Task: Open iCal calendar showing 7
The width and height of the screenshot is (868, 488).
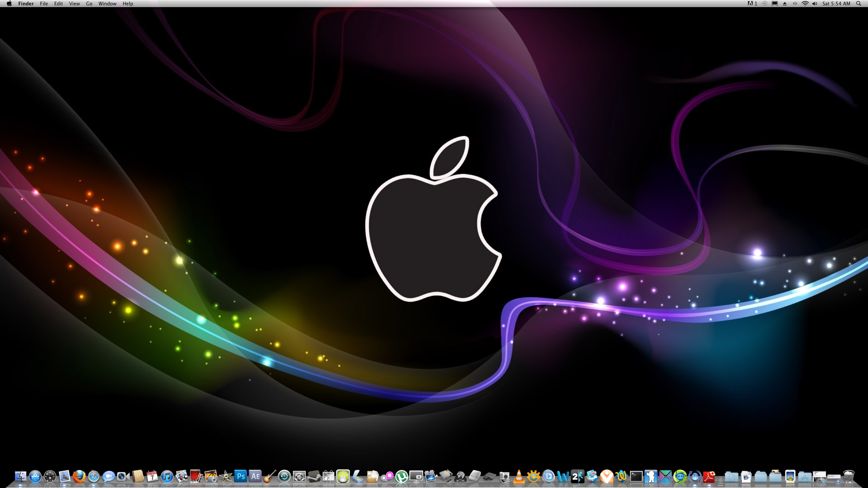Action: coord(153,476)
